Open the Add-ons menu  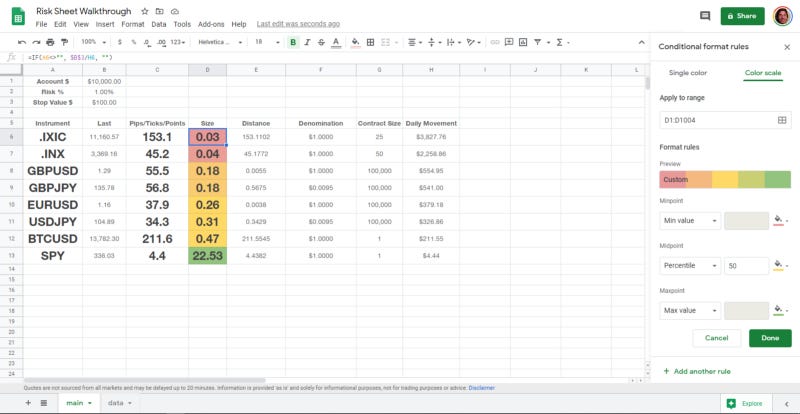pyautogui.click(x=211, y=24)
